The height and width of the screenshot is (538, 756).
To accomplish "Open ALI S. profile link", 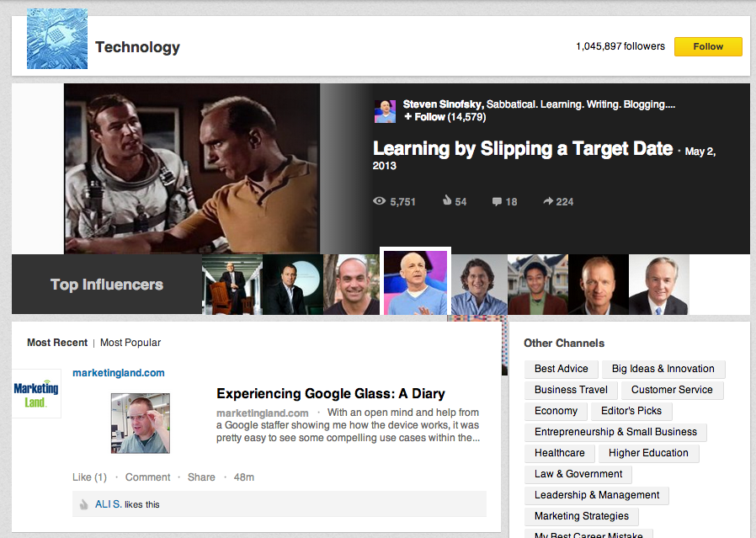I will click(109, 504).
